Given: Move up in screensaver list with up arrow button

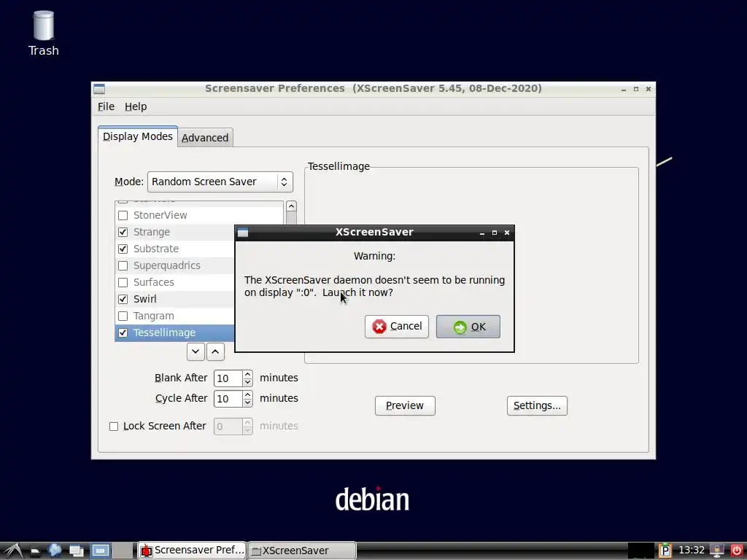Looking at the screenshot, I should [215, 352].
